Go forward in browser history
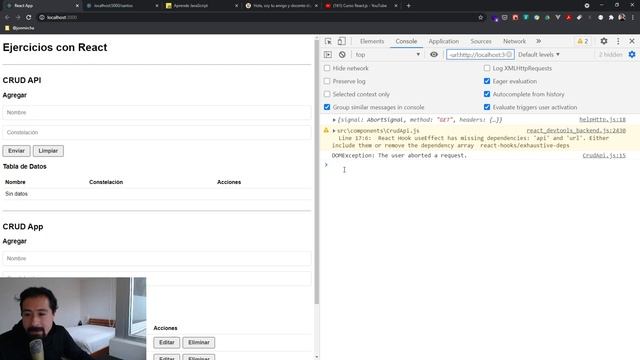The width and height of the screenshot is (640, 360). [18, 18]
